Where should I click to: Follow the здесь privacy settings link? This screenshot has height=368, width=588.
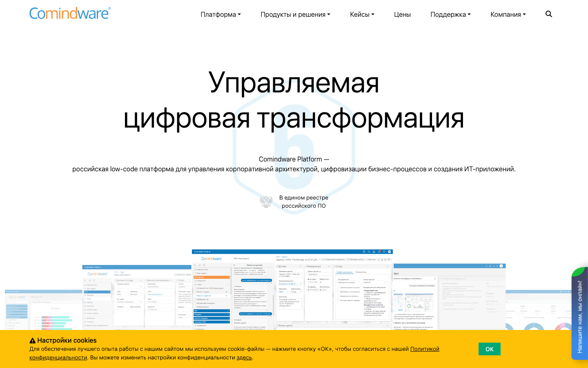[244, 357]
